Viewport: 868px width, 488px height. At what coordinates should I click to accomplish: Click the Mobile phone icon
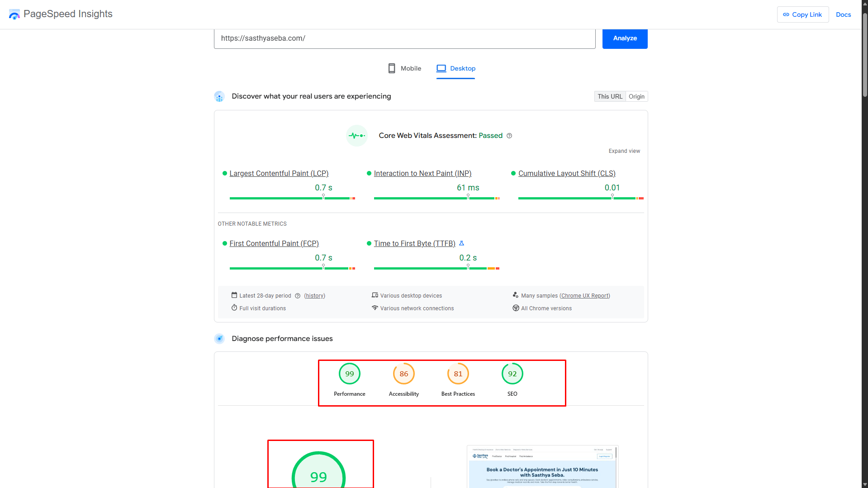pos(392,68)
